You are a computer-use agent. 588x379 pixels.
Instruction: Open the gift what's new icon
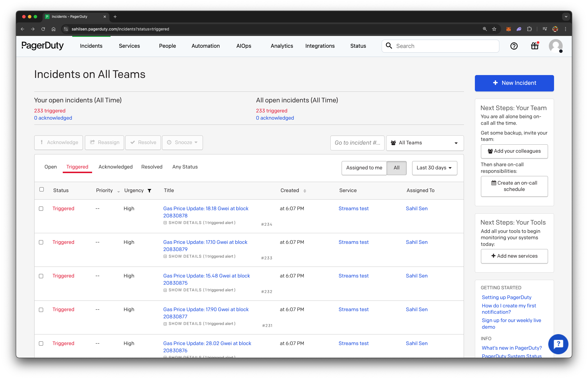click(535, 46)
